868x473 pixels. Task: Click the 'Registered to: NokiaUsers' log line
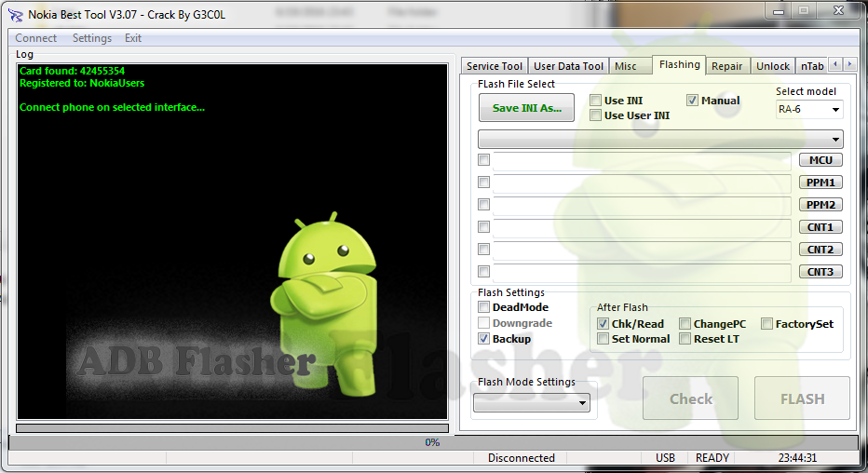pos(82,83)
